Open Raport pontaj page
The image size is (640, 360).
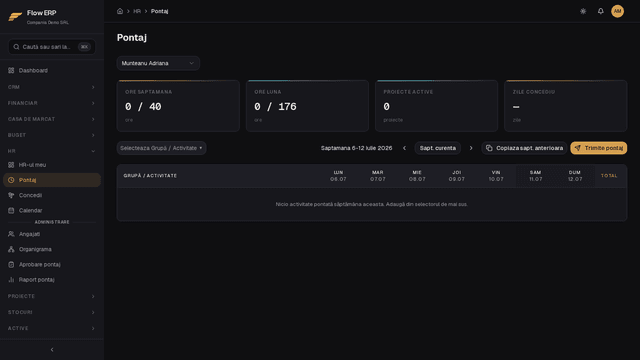coord(52,280)
